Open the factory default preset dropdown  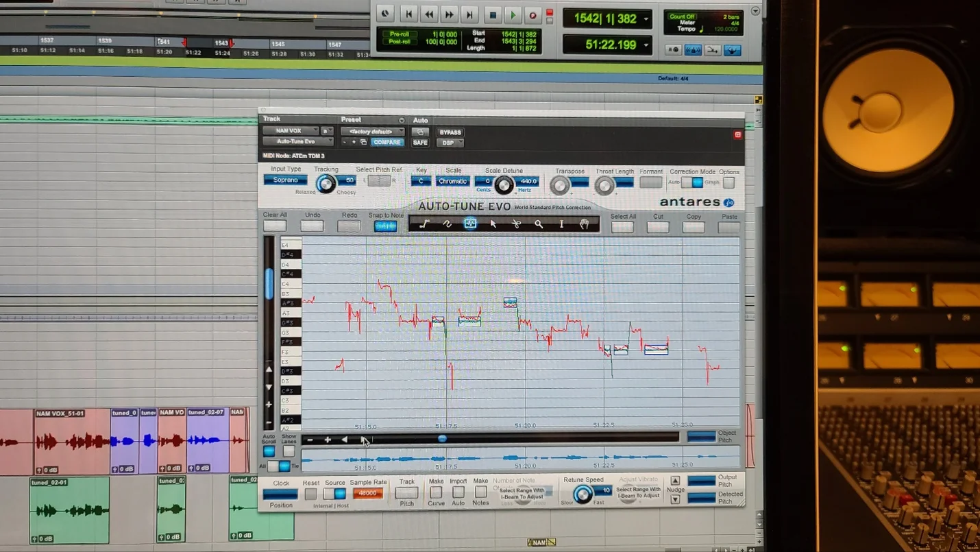[372, 131]
